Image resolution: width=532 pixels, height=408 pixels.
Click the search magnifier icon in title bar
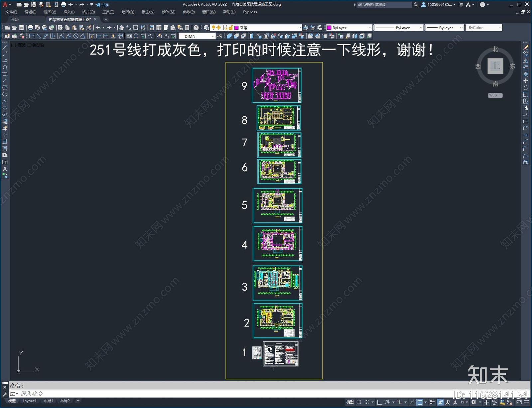point(416,5)
